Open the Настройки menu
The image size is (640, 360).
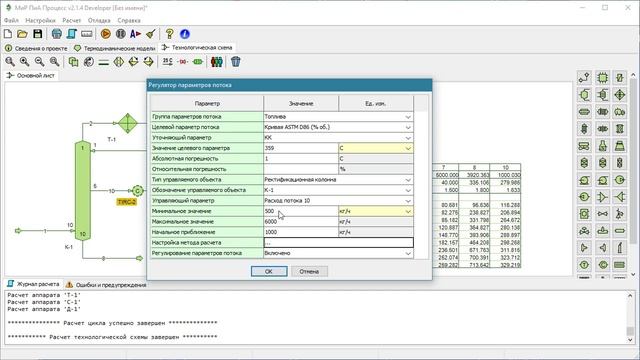coord(40,20)
